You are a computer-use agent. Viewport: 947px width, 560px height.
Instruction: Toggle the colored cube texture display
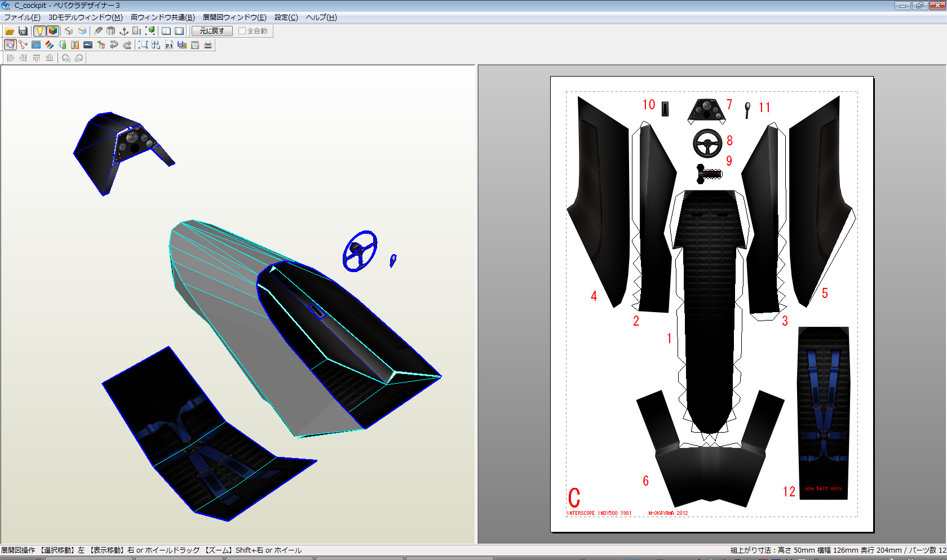coord(53,31)
